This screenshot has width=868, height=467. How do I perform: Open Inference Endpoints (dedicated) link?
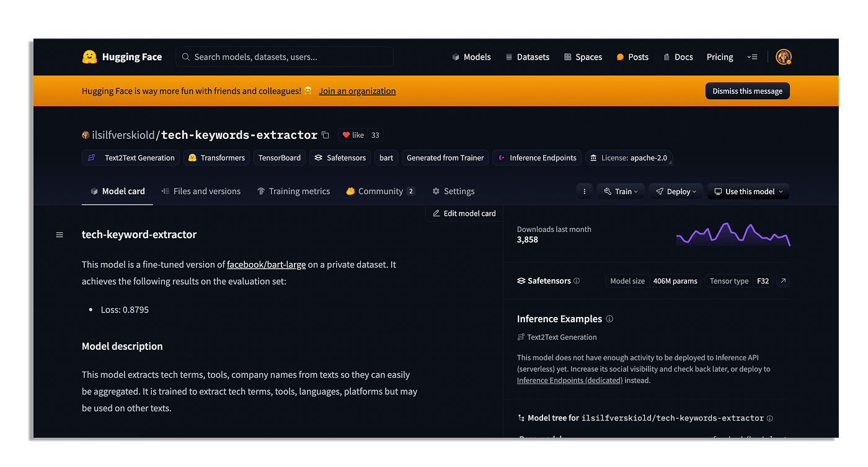coord(570,380)
